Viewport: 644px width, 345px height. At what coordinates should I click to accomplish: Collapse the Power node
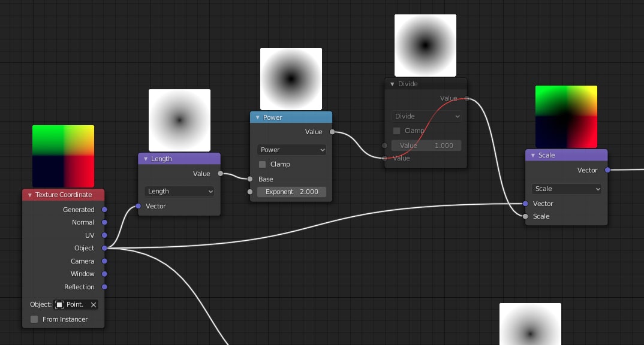(257, 117)
